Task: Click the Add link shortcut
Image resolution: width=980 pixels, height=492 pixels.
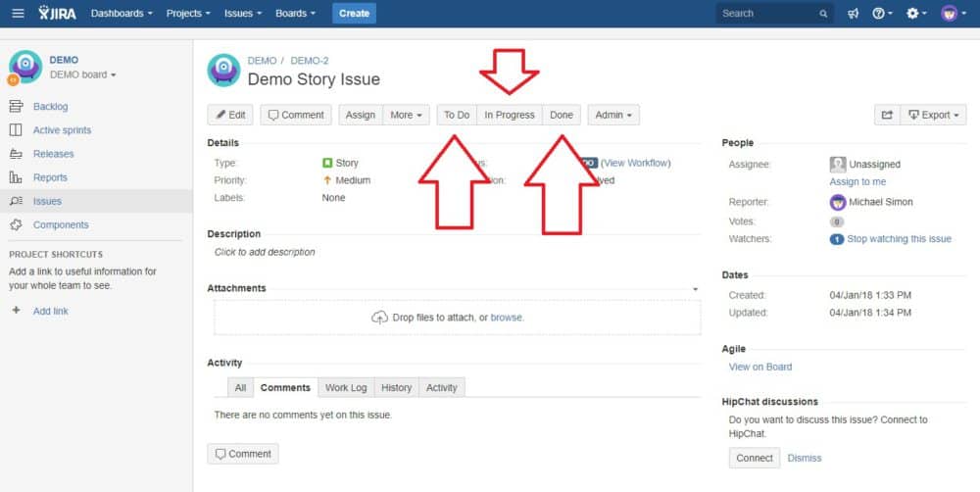Action: pyautogui.click(x=51, y=312)
